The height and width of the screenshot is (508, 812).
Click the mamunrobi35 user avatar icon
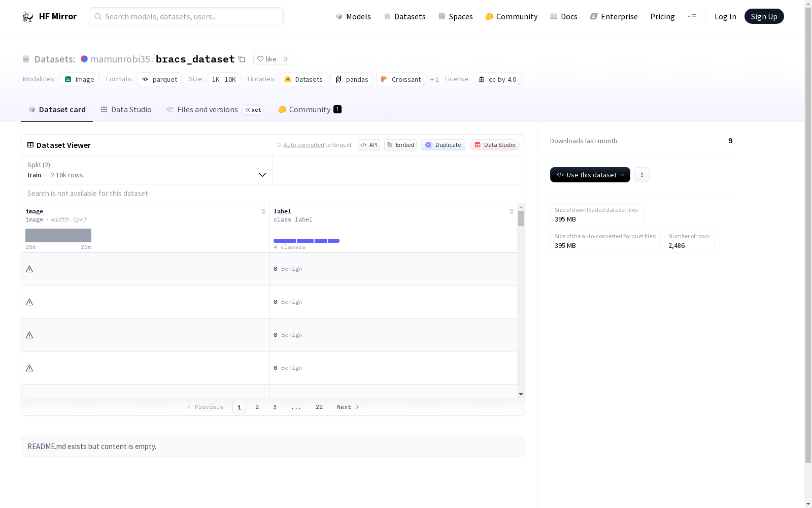click(84, 59)
